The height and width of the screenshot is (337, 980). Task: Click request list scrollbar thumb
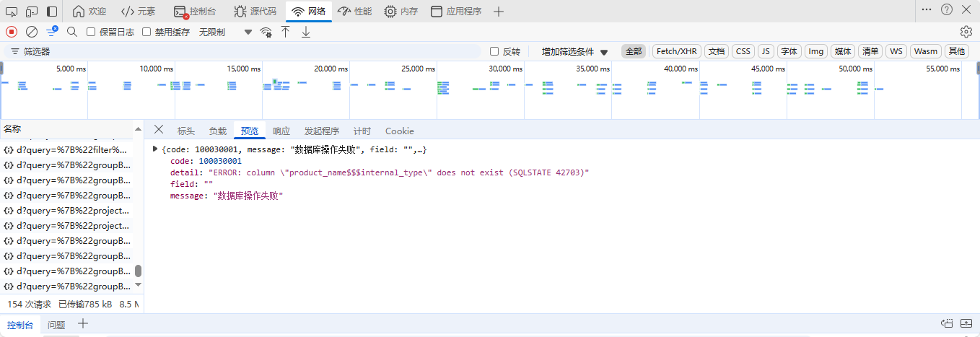point(139,271)
